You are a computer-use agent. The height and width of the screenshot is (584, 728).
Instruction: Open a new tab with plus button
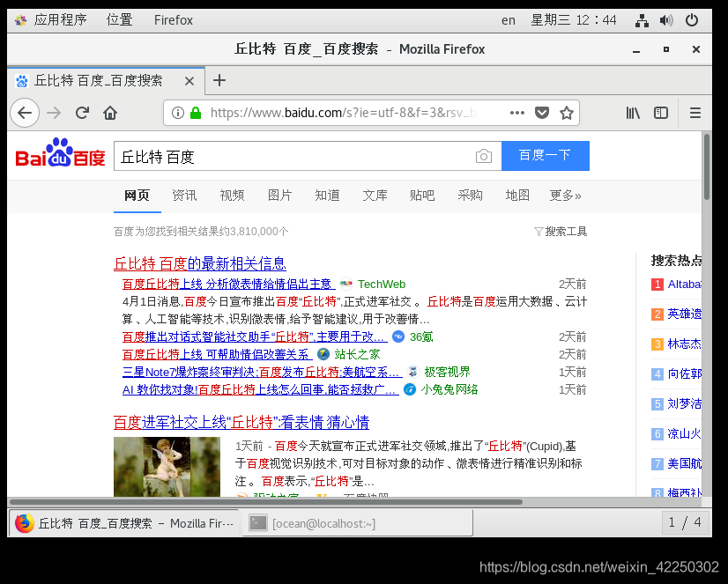pos(219,80)
